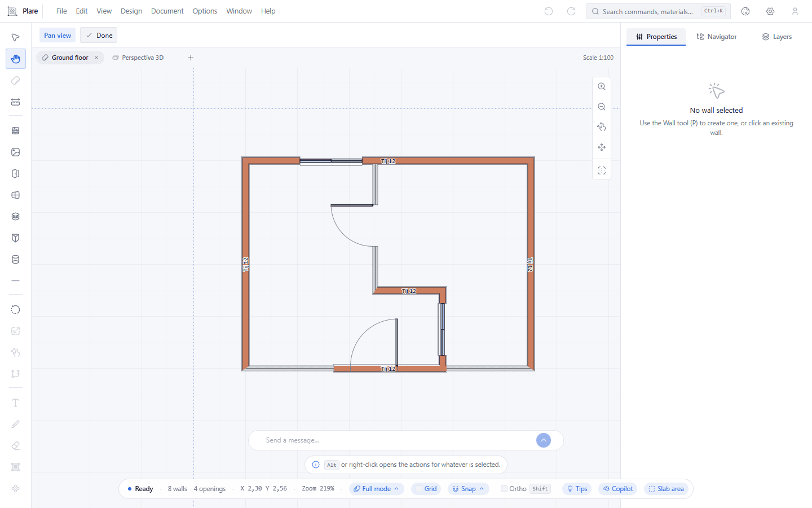Click the Send a message input
The width and height of the screenshot is (812, 508).
pos(398,440)
